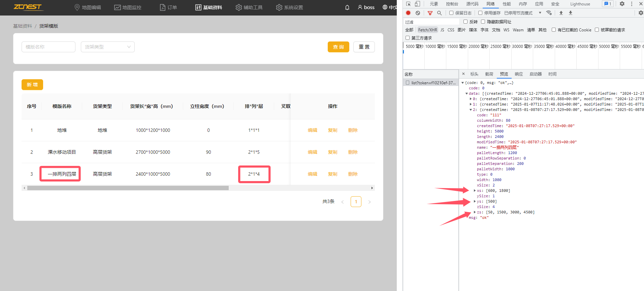The image size is (644, 291).
Task: Expand data item 0 node
Action: (471, 99)
